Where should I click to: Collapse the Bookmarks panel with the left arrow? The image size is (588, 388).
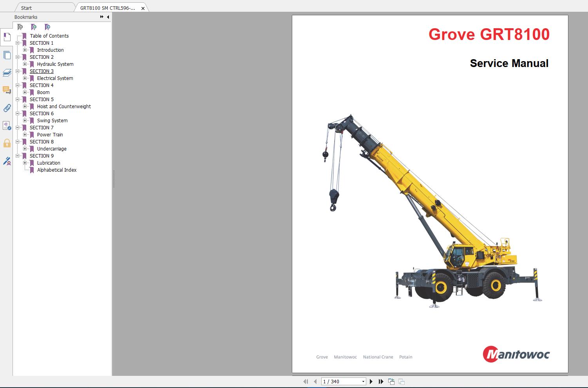tap(108, 17)
